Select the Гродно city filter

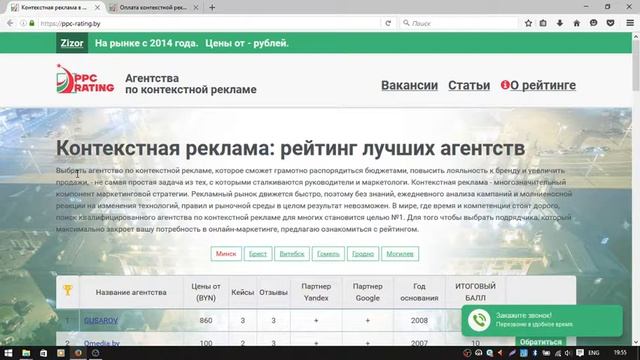point(363,253)
